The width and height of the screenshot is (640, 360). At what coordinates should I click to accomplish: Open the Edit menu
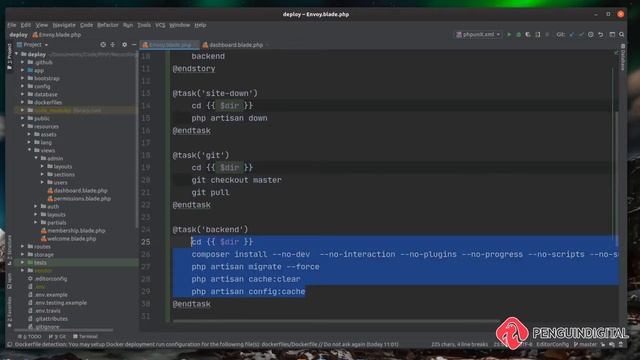tap(26, 25)
